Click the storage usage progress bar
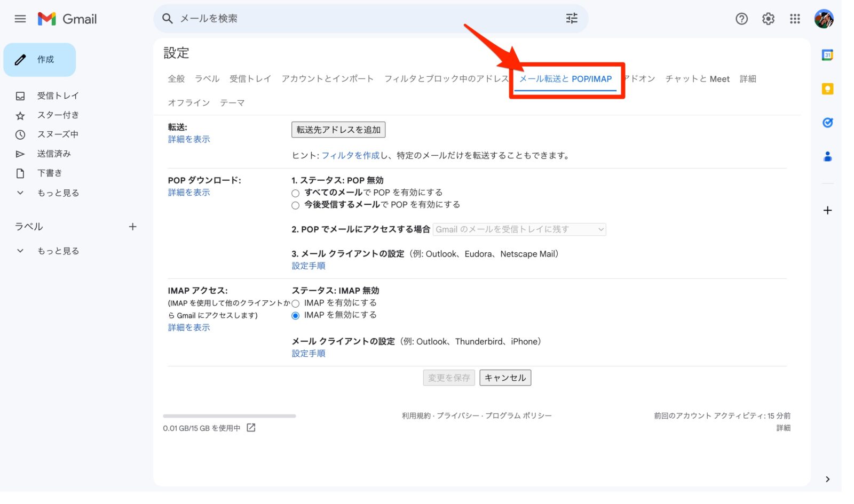This screenshot has height=504, width=854. pyautogui.click(x=230, y=416)
